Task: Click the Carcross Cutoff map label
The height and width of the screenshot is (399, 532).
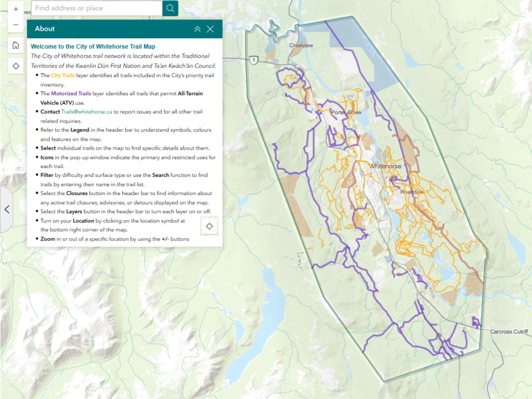Action: click(509, 332)
